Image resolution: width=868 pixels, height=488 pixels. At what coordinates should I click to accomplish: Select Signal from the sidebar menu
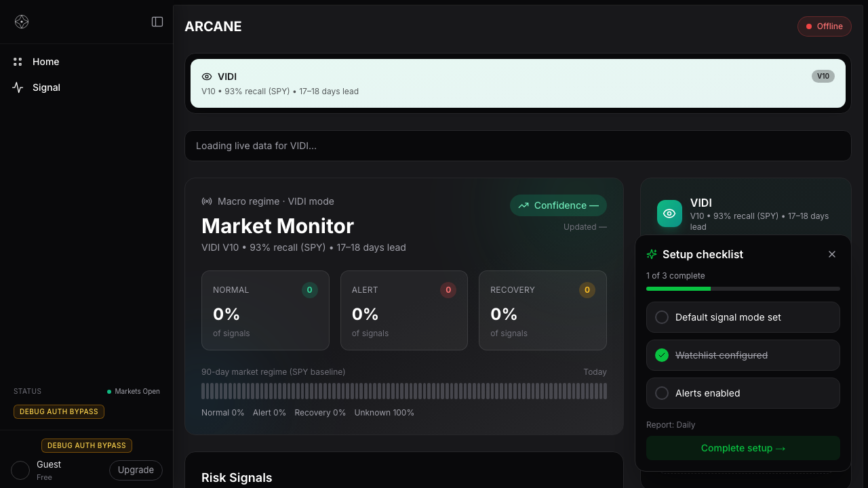(46, 87)
